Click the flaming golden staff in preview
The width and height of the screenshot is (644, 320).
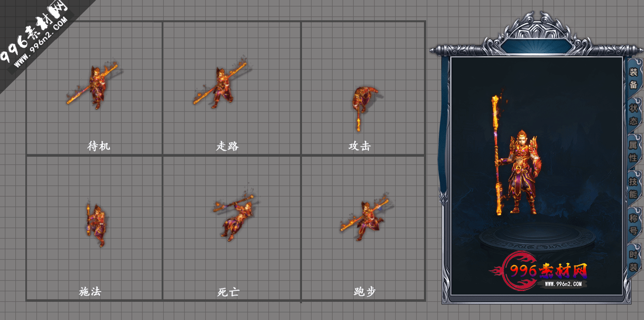pyautogui.click(x=497, y=155)
